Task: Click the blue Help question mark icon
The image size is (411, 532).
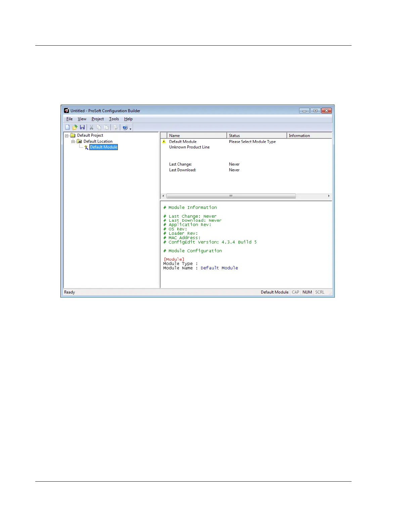Action: (125, 127)
